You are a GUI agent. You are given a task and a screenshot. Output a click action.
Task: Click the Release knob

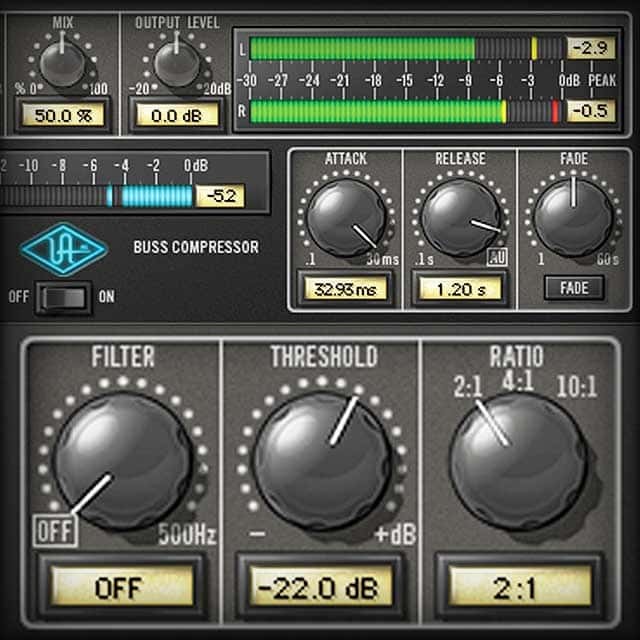point(460,216)
